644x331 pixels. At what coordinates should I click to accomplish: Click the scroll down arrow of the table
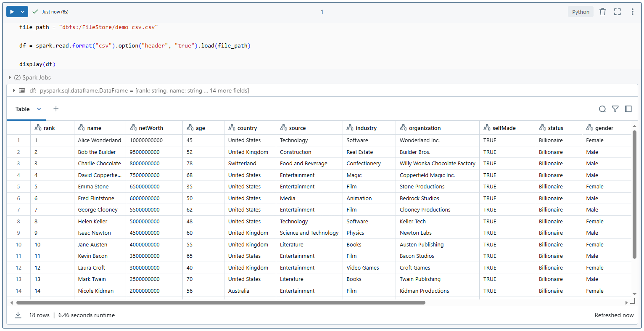[634, 294]
